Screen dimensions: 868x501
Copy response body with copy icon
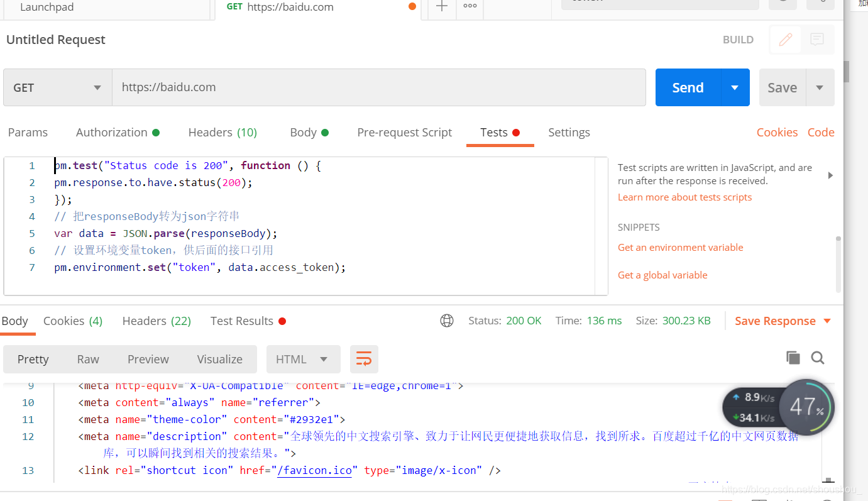coord(793,358)
